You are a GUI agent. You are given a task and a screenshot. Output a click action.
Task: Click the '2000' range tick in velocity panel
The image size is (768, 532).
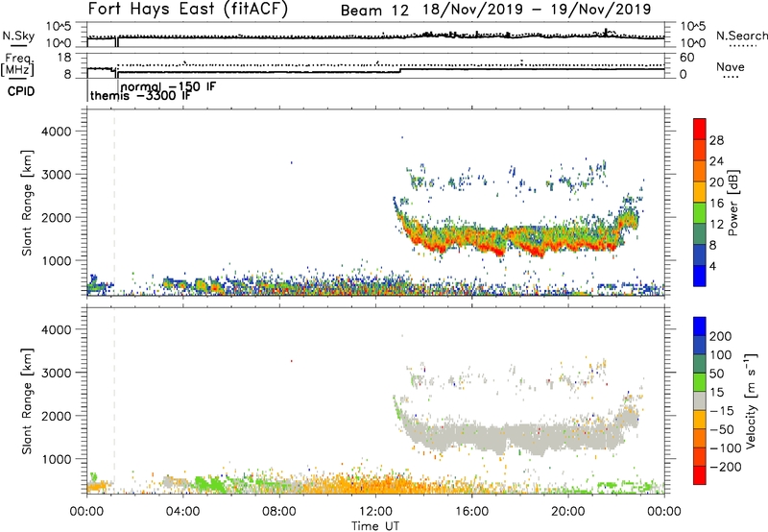[56, 416]
